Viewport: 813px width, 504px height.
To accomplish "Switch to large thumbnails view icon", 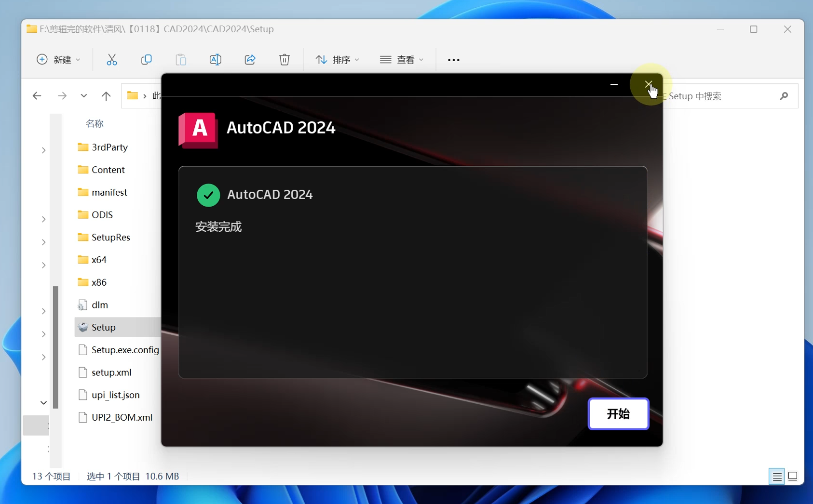I will pyautogui.click(x=793, y=477).
